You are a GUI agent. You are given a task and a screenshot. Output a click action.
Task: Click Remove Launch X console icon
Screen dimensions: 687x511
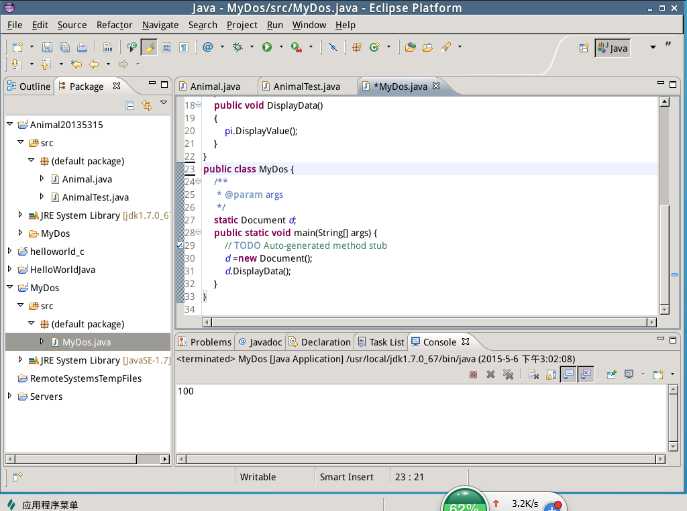pos(491,374)
